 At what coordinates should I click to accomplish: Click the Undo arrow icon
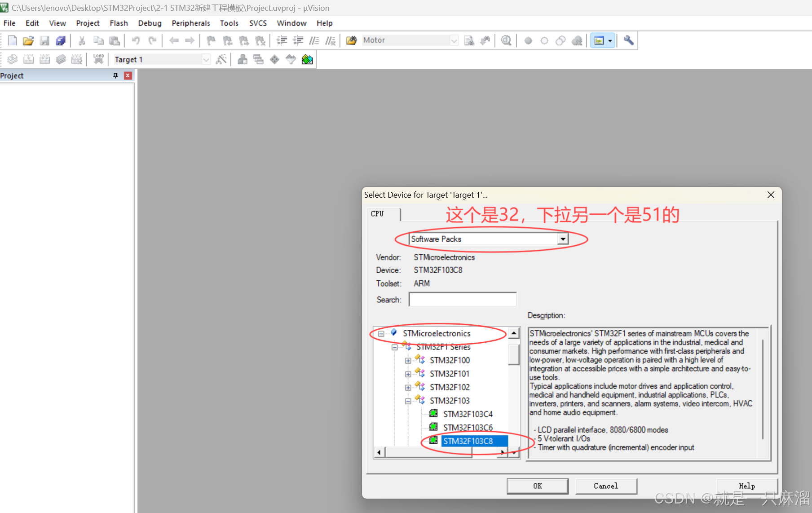pos(136,40)
